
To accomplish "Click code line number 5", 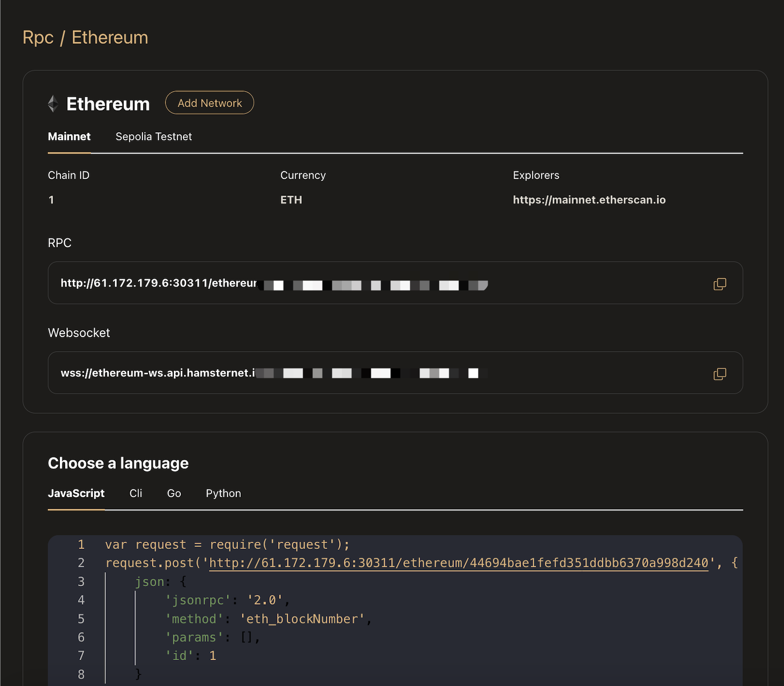I will [81, 619].
